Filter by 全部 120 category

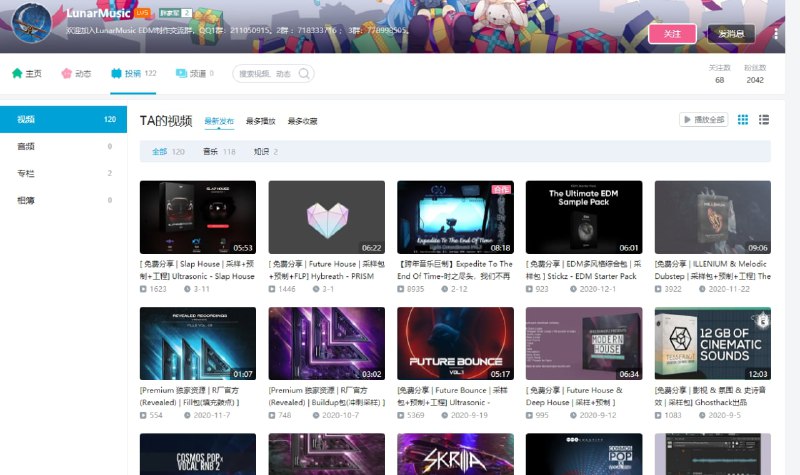tap(168, 152)
